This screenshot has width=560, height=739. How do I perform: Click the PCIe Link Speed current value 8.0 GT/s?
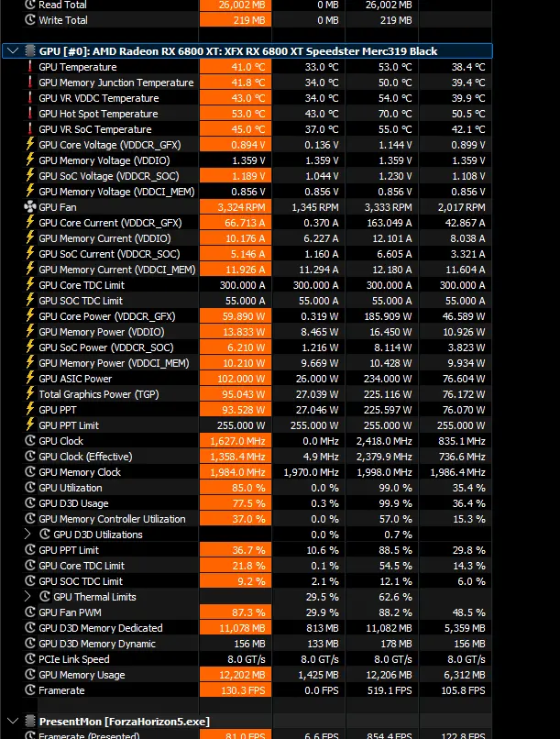(247, 659)
